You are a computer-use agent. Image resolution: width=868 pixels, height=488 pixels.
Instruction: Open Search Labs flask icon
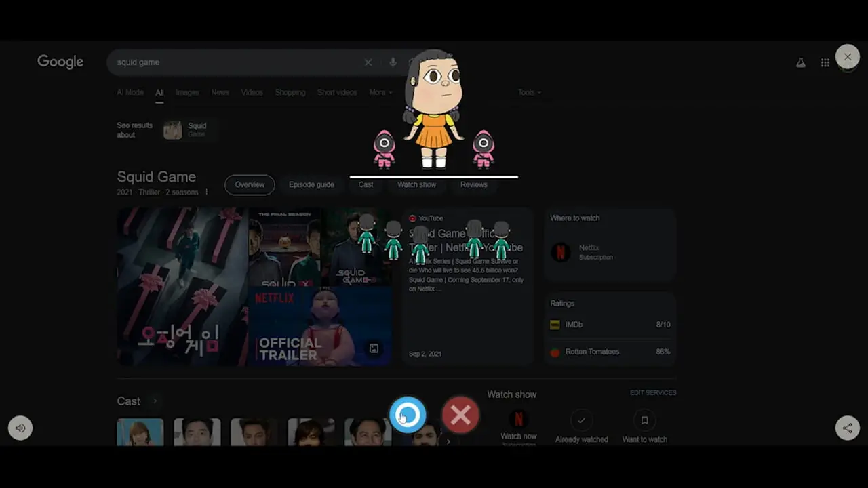tap(800, 62)
